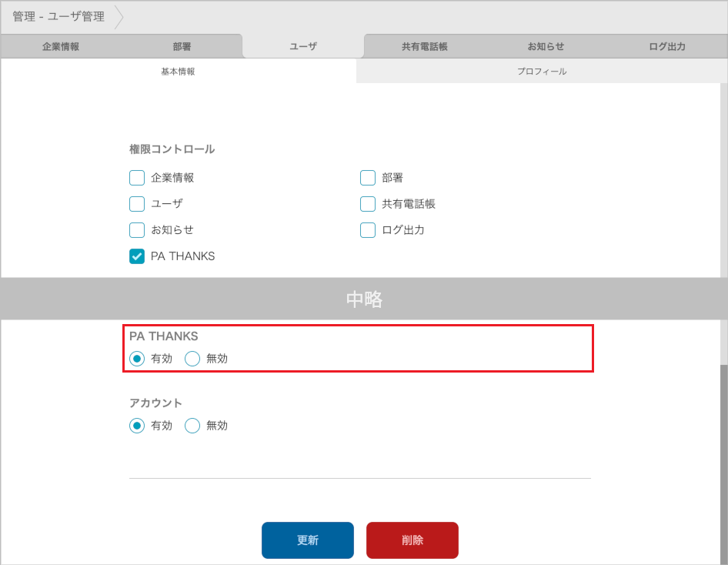This screenshot has width=728, height=565.
Task: Tick the ログ出力 permission checkbox
Action: coord(368,230)
